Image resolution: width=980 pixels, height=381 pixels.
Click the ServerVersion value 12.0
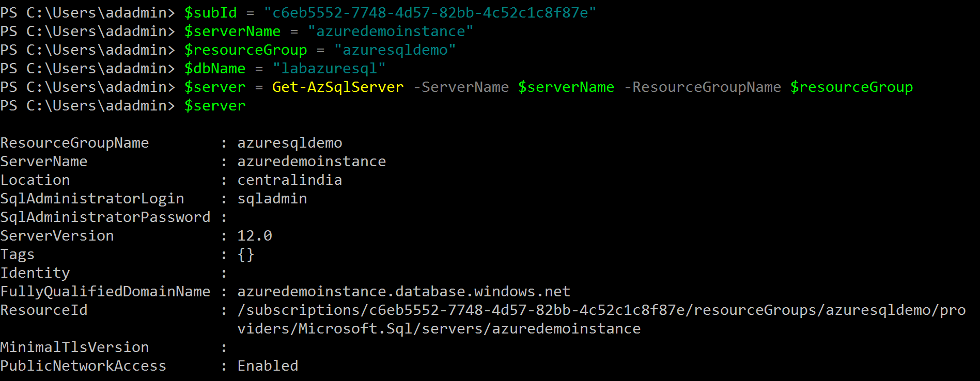tap(254, 236)
